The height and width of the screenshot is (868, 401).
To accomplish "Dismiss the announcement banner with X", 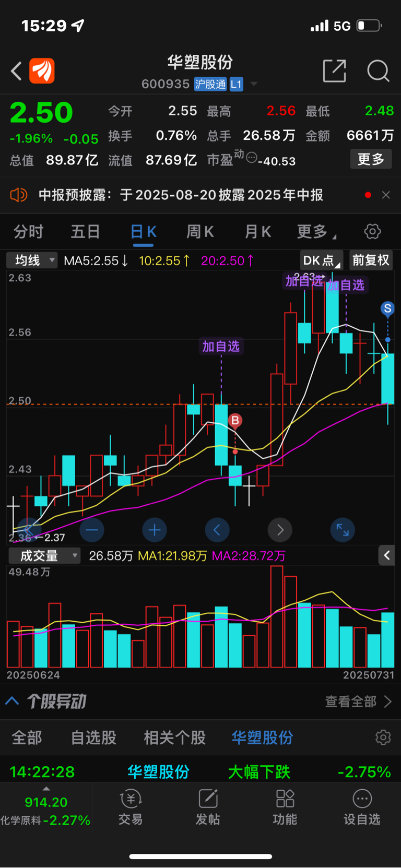I will (x=386, y=195).
